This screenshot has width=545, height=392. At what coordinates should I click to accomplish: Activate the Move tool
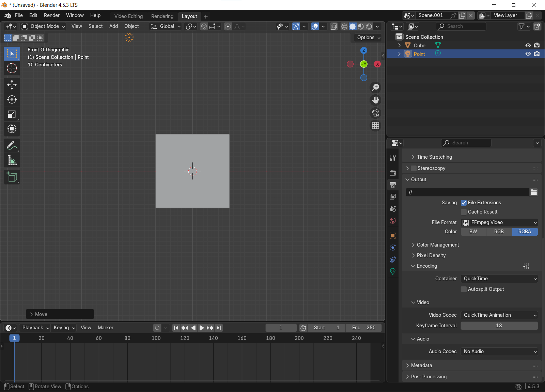pos(12,85)
